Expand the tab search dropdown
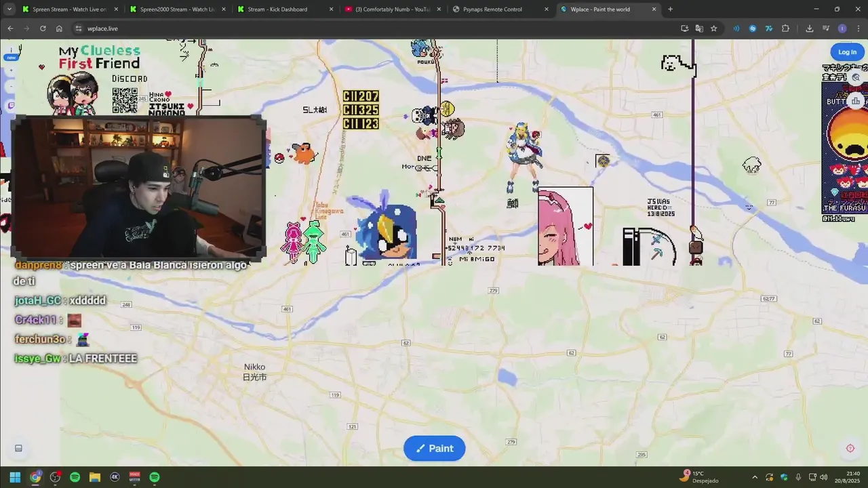 pyautogui.click(x=9, y=9)
